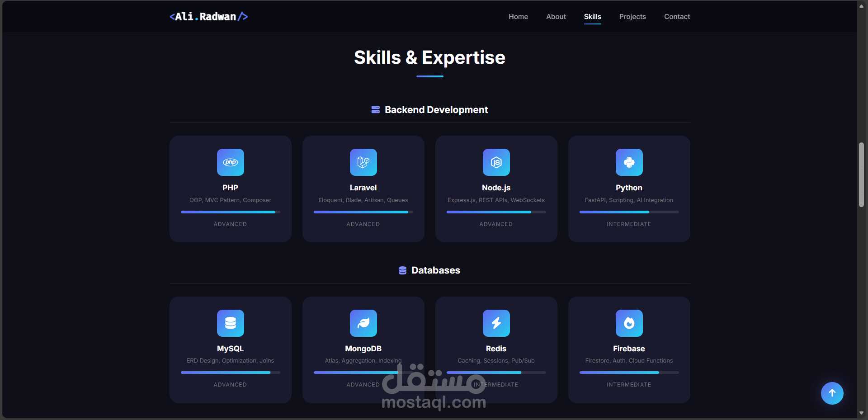This screenshot has width=868, height=420.
Task: Click the "MongoDB" card title
Action: point(363,349)
